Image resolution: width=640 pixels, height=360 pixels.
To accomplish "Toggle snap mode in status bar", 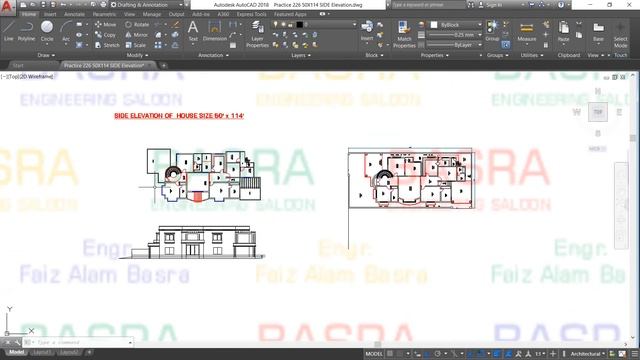I will click(400, 354).
